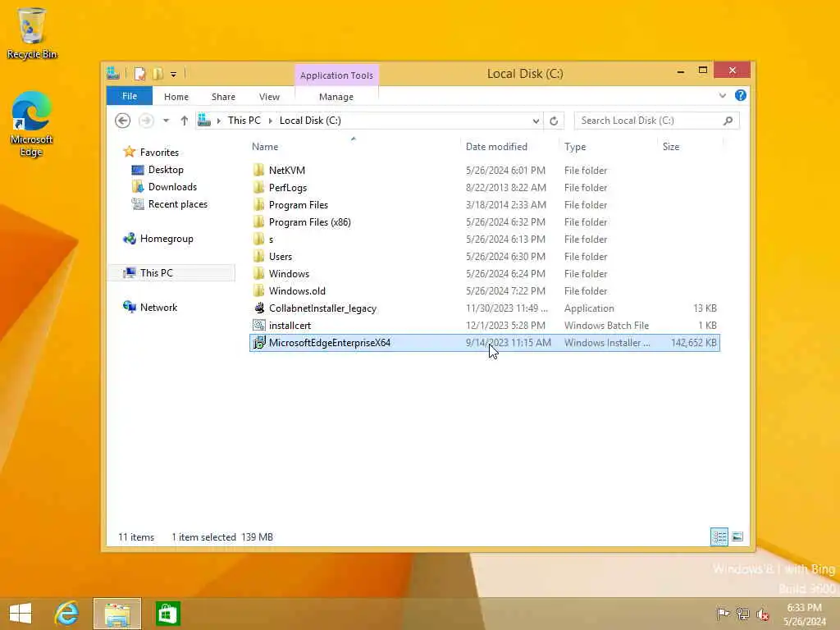Expand the address bar history dropdown
840x630 pixels.
tap(536, 121)
